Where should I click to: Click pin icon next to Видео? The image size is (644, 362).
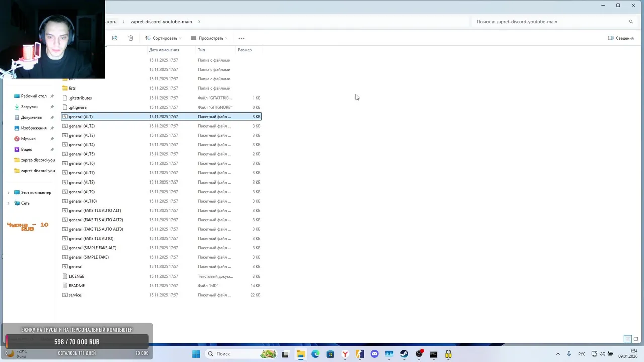[x=52, y=149]
